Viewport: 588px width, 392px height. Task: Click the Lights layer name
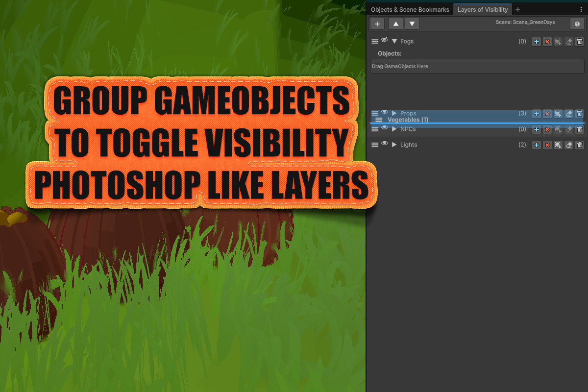(x=409, y=145)
